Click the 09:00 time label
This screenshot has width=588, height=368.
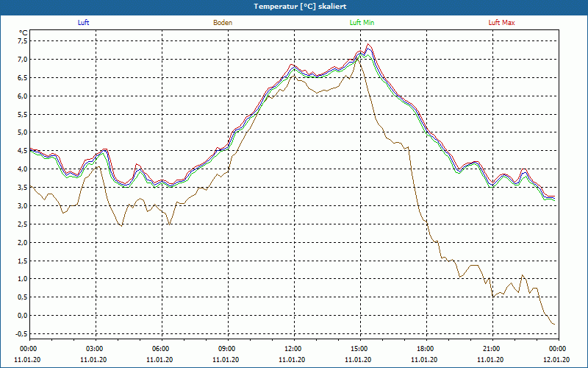click(x=228, y=349)
